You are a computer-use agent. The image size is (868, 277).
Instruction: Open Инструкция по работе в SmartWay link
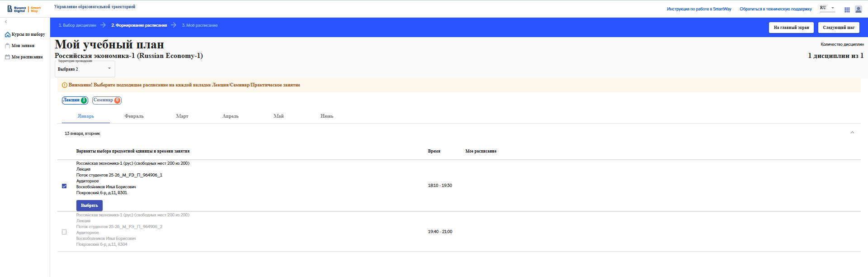tap(698, 9)
